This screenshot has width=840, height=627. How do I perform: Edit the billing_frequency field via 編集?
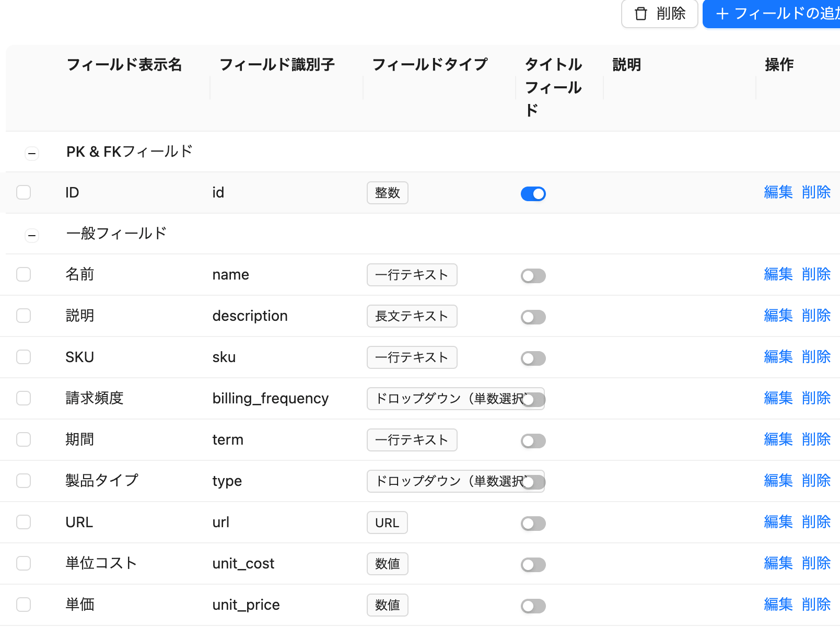coord(778,398)
